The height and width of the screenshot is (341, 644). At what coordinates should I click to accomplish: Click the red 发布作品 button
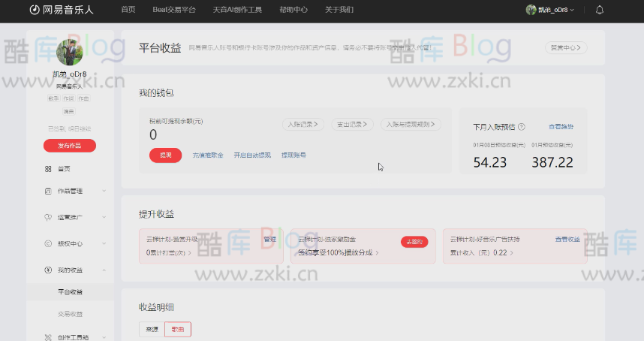[70, 146]
